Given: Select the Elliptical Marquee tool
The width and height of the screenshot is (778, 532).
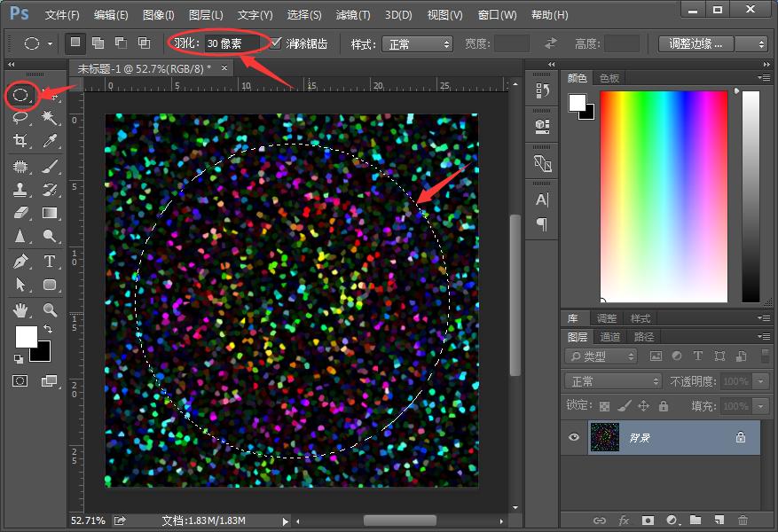Looking at the screenshot, I should coord(20,94).
